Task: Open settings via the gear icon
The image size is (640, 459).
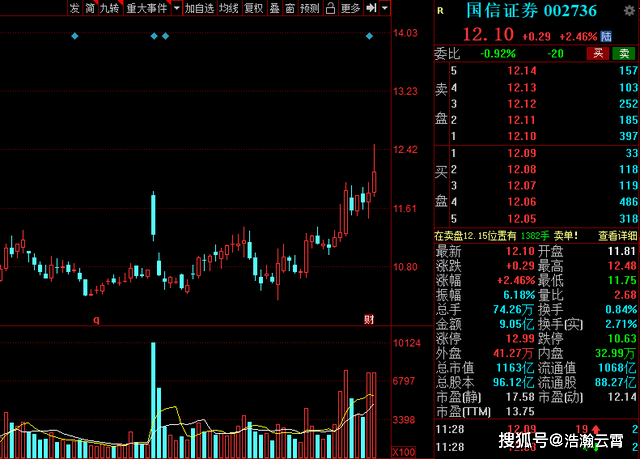Action: [629, 11]
